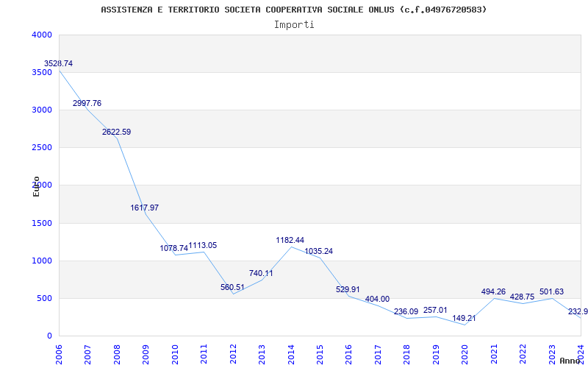Click x-axis year label 2018
Screen dimensions: 588x368
tap(407, 355)
